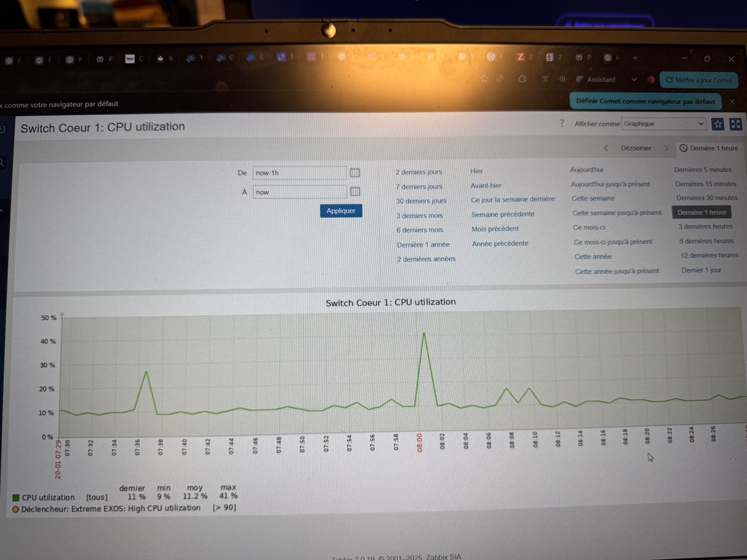The width and height of the screenshot is (747, 560).
Task: Click the Appliquer button
Action: click(x=340, y=210)
